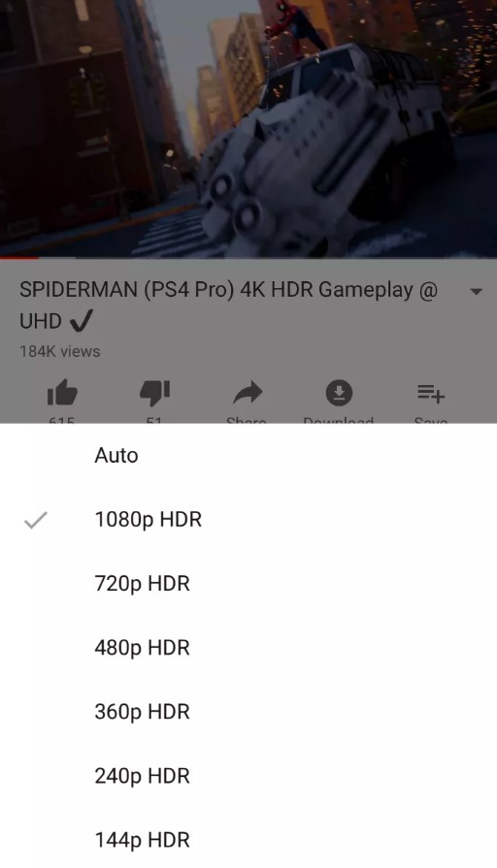Click the SPIDERMAN 4K HDR Gameplay title
Viewport: 497px width, 868px height.
pos(228,305)
